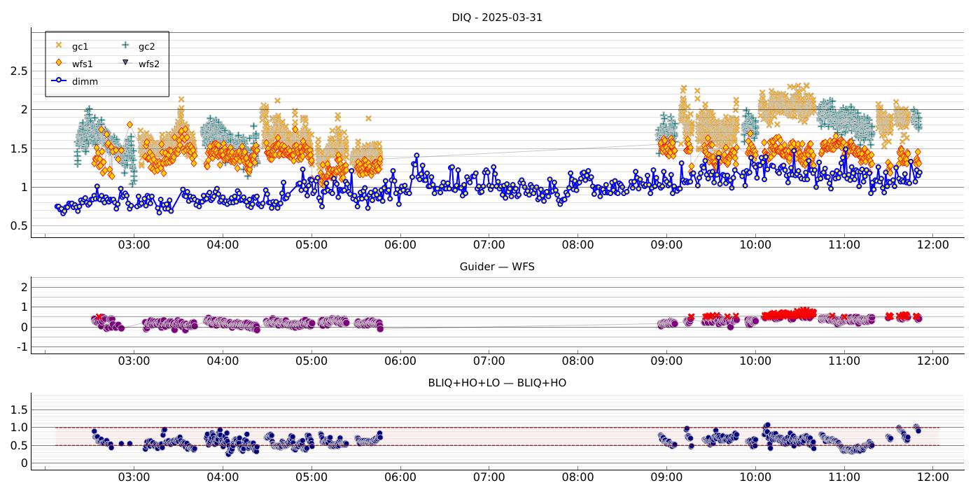This screenshot has width=980, height=490.
Task: Click the 12:00 tick label under BLIQ plot
Action: (932, 477)
